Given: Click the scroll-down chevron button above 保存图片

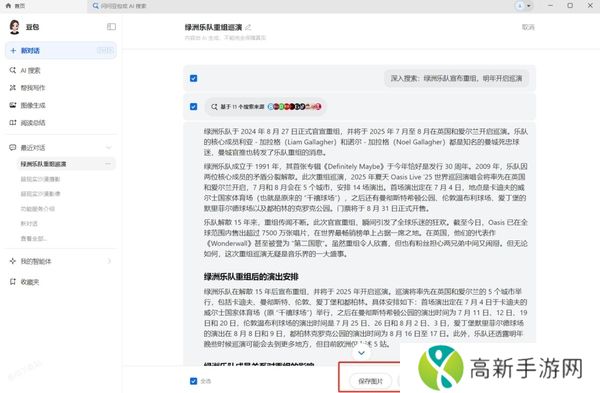Looking at the screenshot, I should [361, 353].
